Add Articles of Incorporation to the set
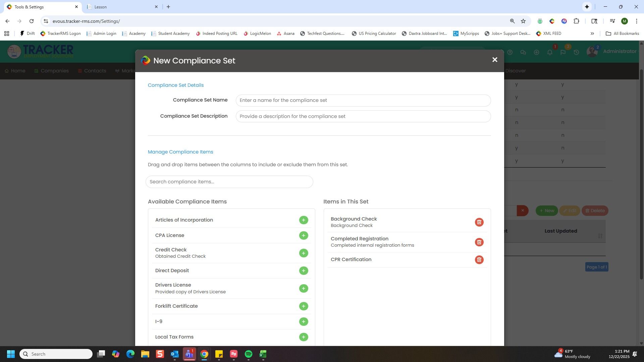 pyautogui.click(x=303, y=220)
